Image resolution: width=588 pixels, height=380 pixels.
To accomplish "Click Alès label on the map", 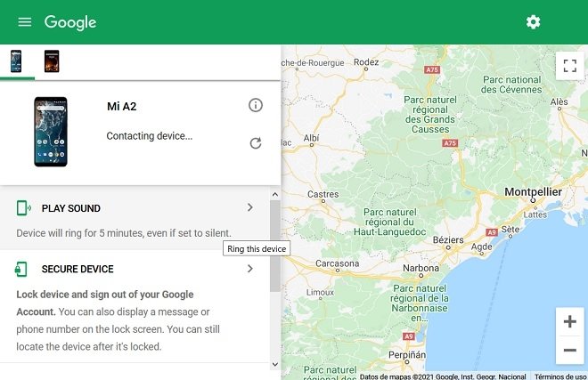I will (x=559, y=101).
